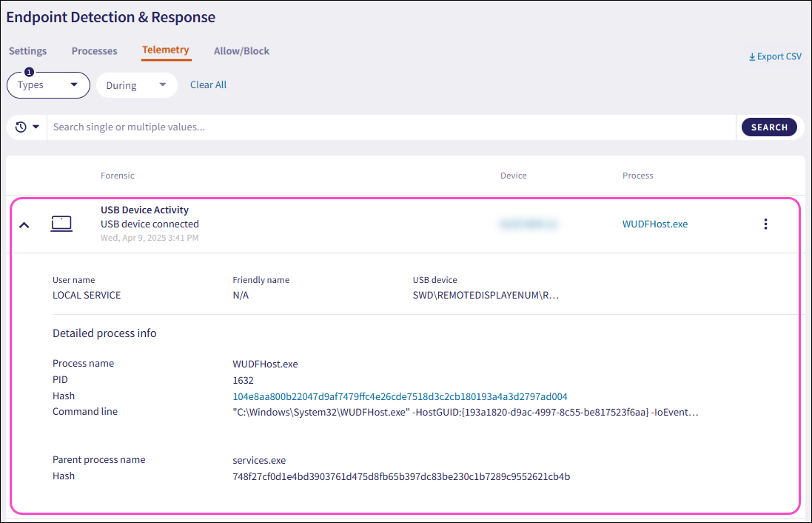Click the LOCAL SERVICE user name value
This screenshot has height=523, width=812.
[87, 295]
